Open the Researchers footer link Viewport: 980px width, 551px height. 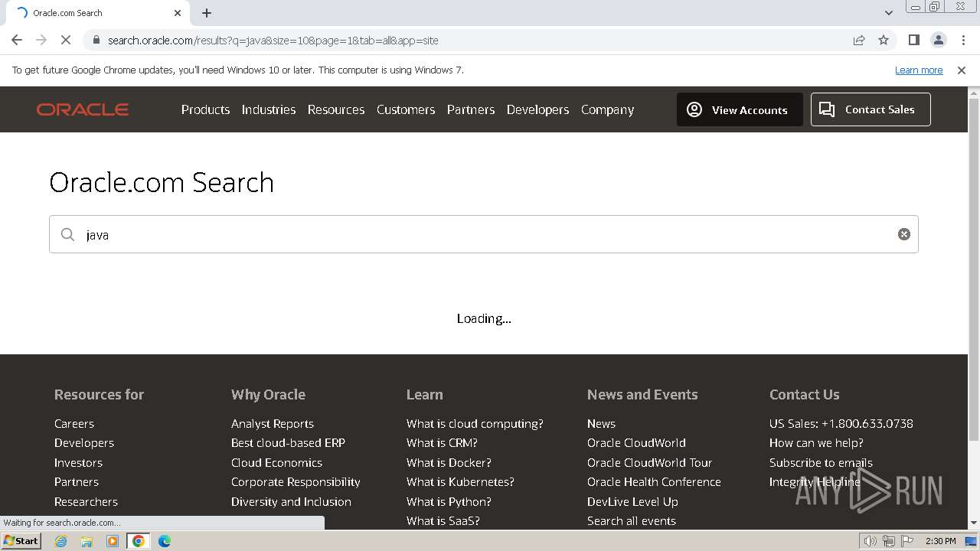[x=86, y=501]
